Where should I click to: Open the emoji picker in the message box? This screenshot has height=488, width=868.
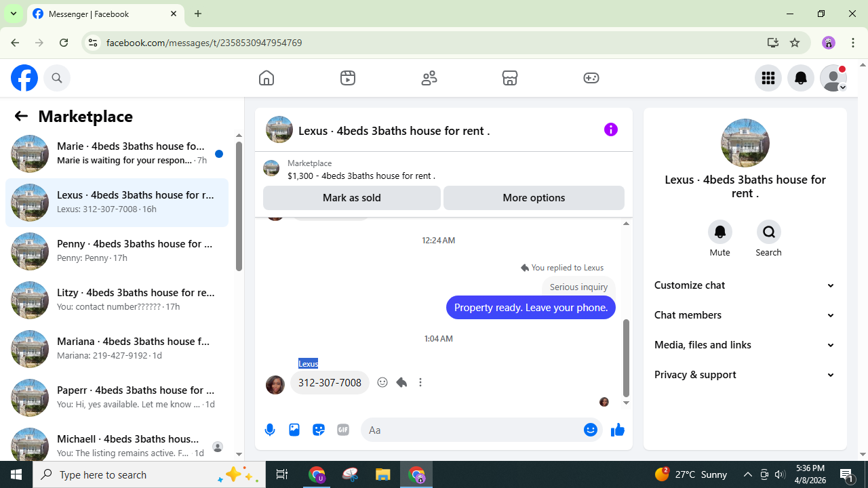click(x=591, y=430)
